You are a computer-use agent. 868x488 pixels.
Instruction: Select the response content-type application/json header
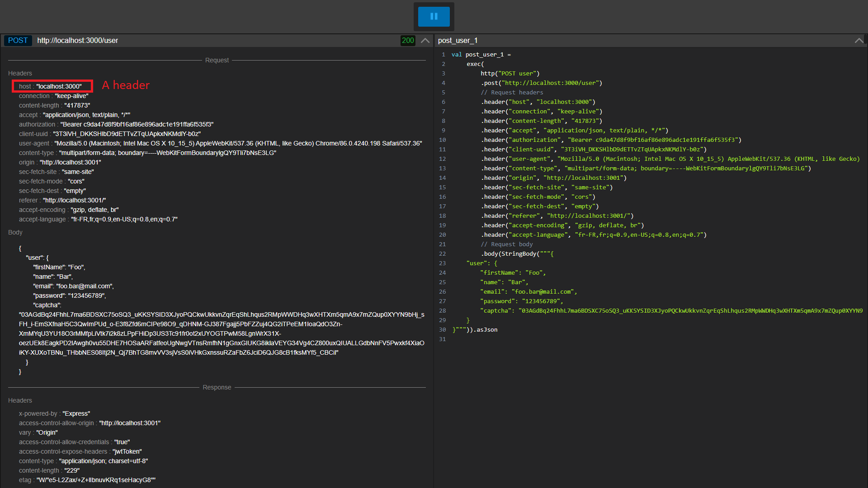coord(83,461)
